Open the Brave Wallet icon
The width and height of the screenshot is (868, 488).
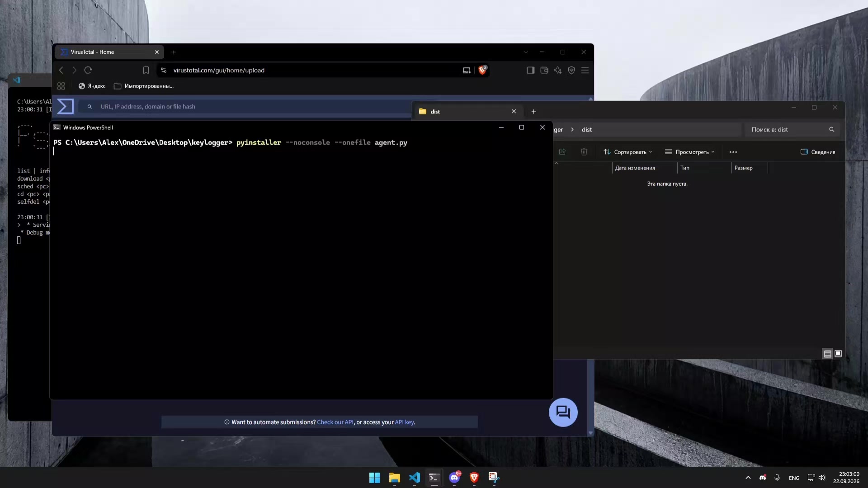544,70
